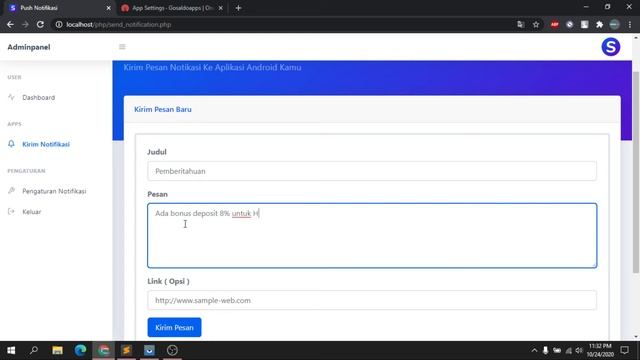Click the Kirim Pesan Baru card heading
The width and height of the screenshot is (640, 360).
coord(163,109)
